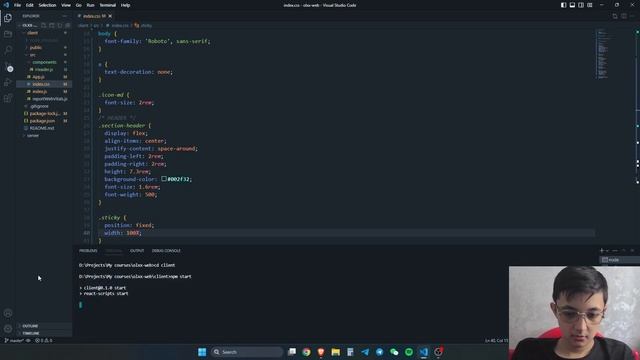Open Explorer views more actions ellipsis
This screenshot has height=360, width=640.
click(x=64, y=16)
